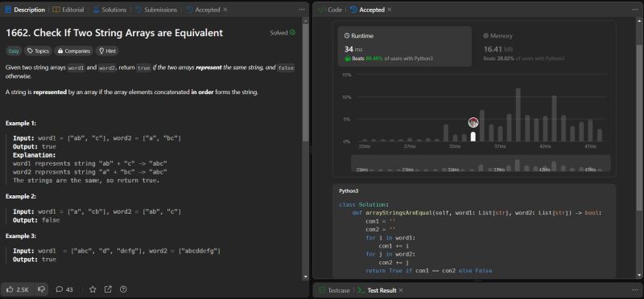
Task: Star this problem as favorite
Action: click(x=93, y=289)
